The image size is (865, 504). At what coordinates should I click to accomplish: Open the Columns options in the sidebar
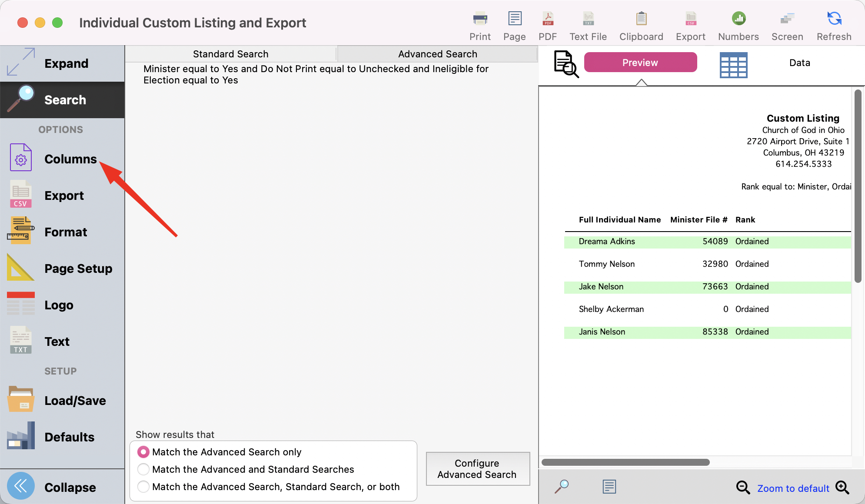[62, 159]
